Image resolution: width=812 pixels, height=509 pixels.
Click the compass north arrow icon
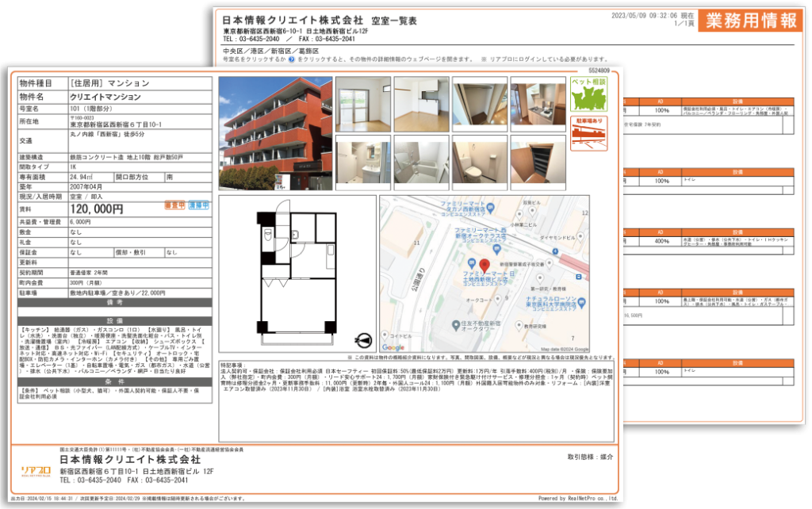click(363, 340)
